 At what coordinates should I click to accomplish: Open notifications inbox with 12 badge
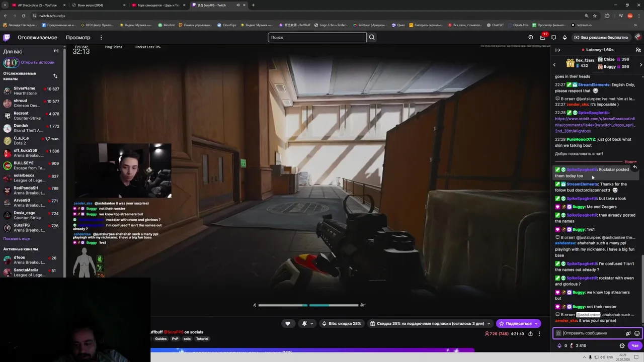click(x=542, y=37)
